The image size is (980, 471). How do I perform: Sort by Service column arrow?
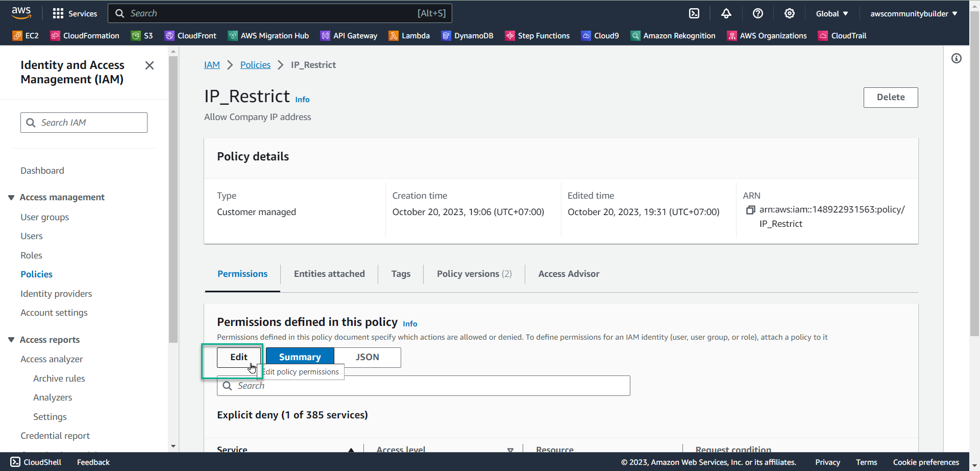click(x=351, y=450)
